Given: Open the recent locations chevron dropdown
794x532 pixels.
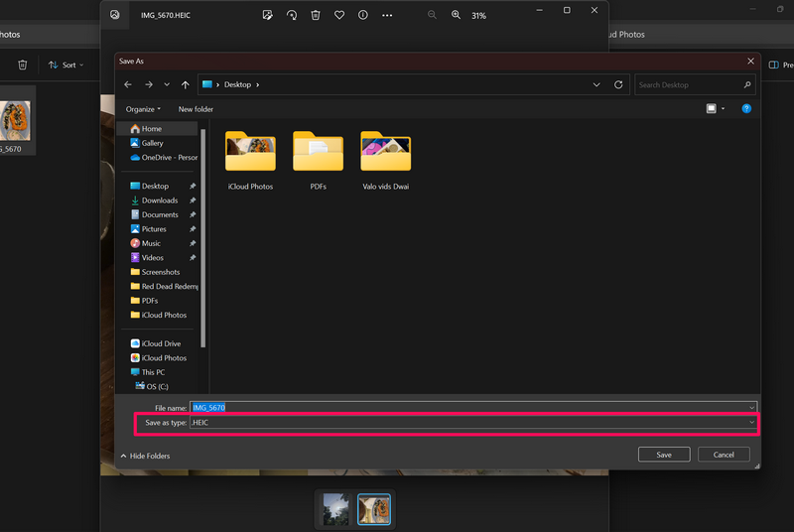Looking at the screenshot, I should pos(167,85).
